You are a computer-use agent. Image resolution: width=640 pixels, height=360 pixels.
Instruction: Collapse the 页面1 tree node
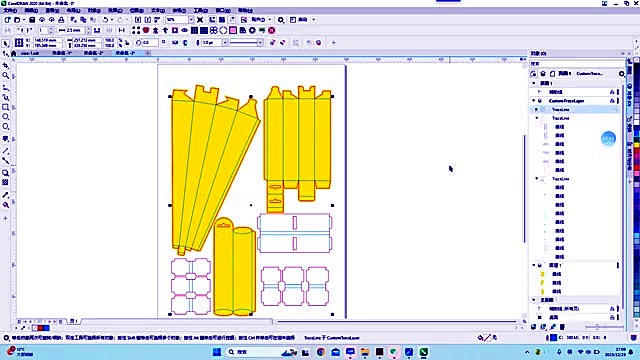pos(533,83)
